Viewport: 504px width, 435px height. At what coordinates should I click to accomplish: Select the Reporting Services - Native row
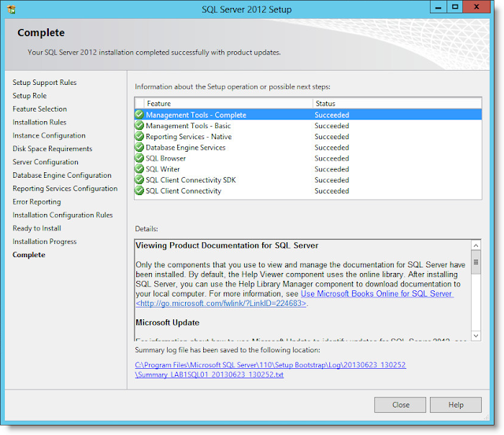pyautogui.click(x=308, y=136)
